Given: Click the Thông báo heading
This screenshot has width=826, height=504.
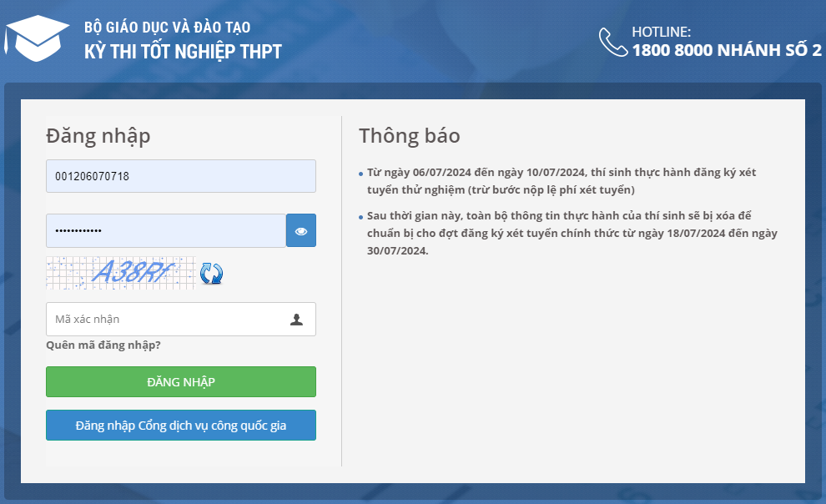Looking at the screenshot, I should pos(409,135).
